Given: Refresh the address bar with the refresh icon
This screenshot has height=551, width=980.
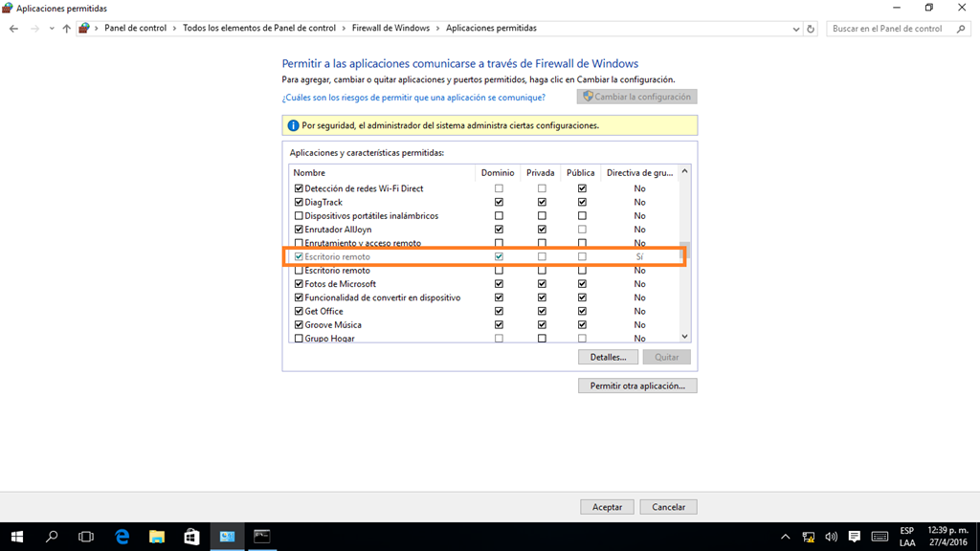Looking at the screenshot, I should coord(813,29).
